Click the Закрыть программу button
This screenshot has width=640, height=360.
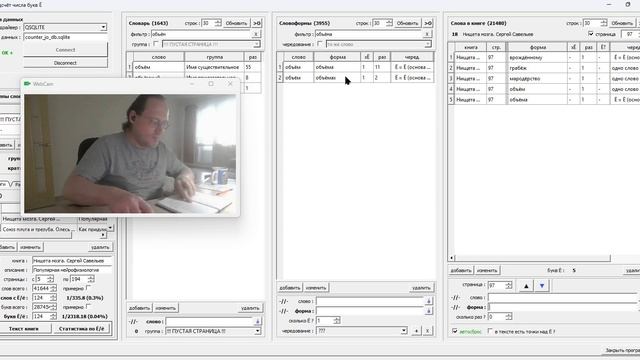621,350
